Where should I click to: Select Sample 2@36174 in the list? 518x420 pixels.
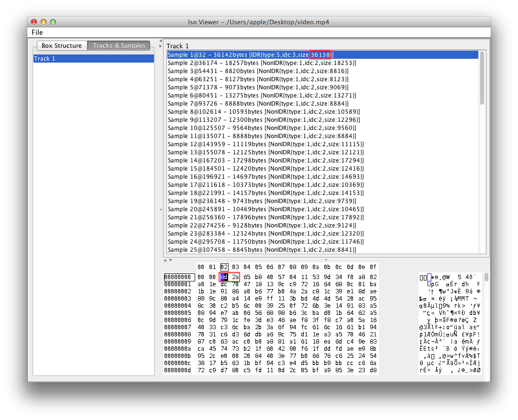pos(239,63)
